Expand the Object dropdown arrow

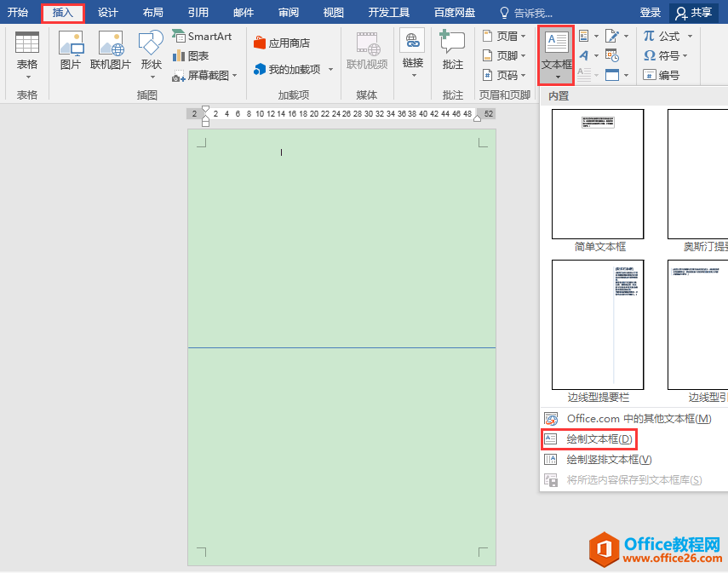pyautogui.click(x=626, y=75)
